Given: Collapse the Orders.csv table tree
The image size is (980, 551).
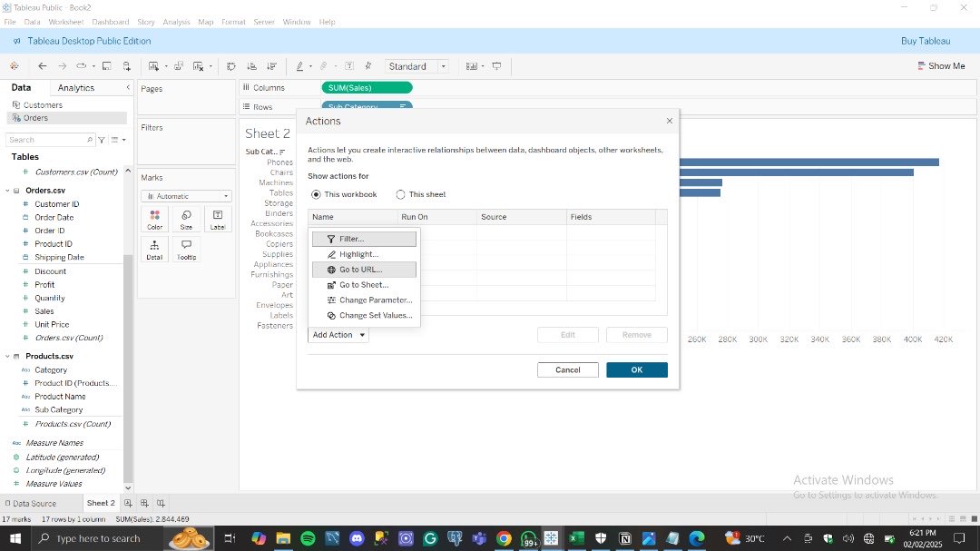Looking at the screenshot, I should point(7,190).
